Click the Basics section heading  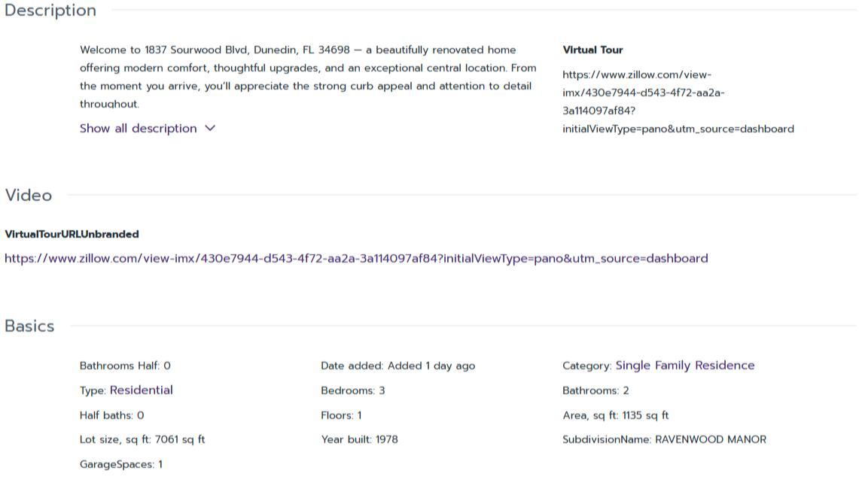tap(30, 326)
